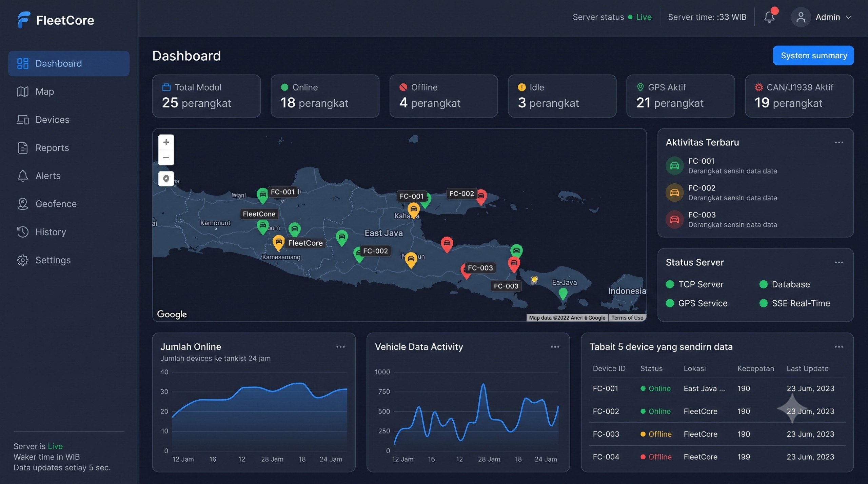The width and height of the screenshot is (868, 484).
Task: Click red FC-003 vehicle icon in Aktivitas Terbaru
Action: pyautogui.click(x=675, y=219)
